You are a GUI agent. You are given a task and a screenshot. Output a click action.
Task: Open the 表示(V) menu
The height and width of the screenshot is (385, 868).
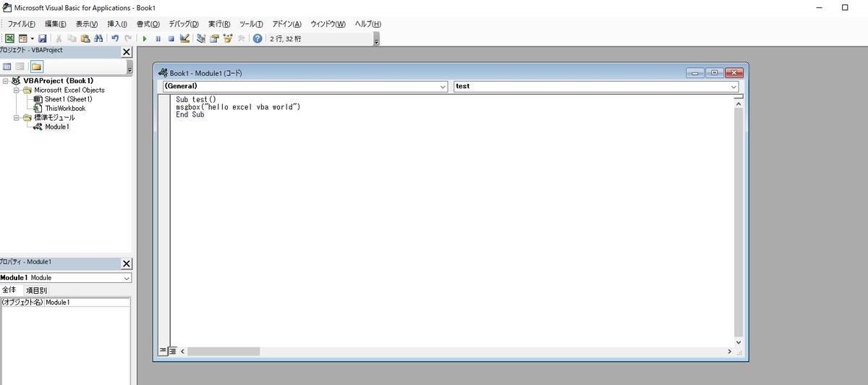(x=87, y=24)
